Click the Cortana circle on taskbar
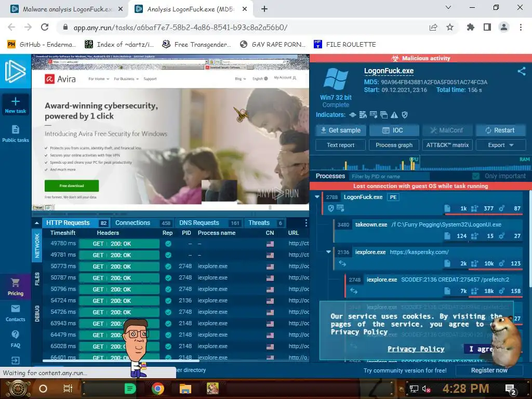The height and width of the screenshot is (399, 532). click(x=43, y=389)
